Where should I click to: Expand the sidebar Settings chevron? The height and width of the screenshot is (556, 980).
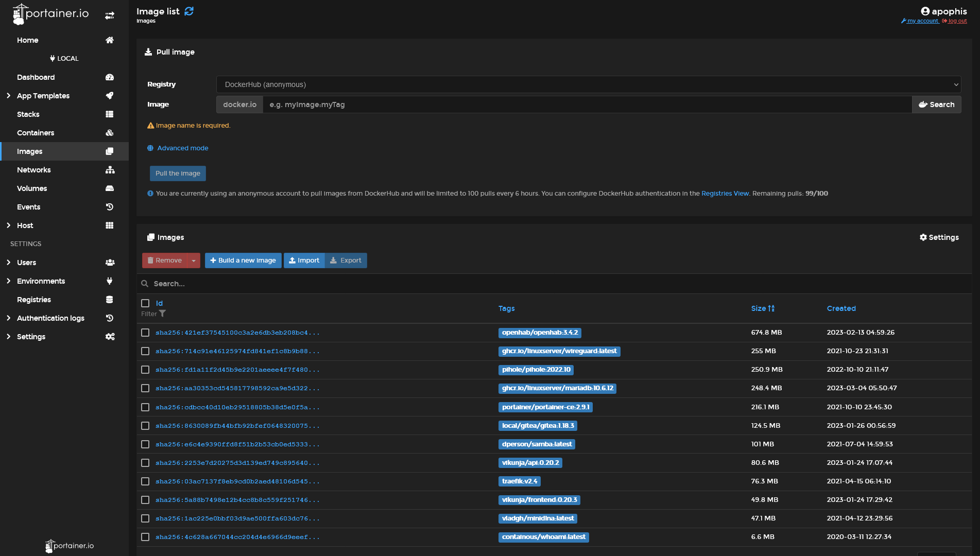[8, 337]
